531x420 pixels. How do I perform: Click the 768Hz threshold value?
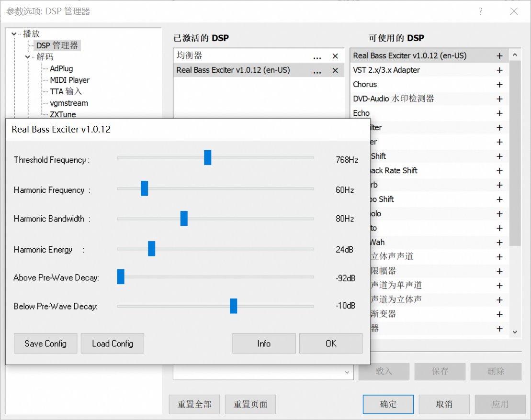347,160
